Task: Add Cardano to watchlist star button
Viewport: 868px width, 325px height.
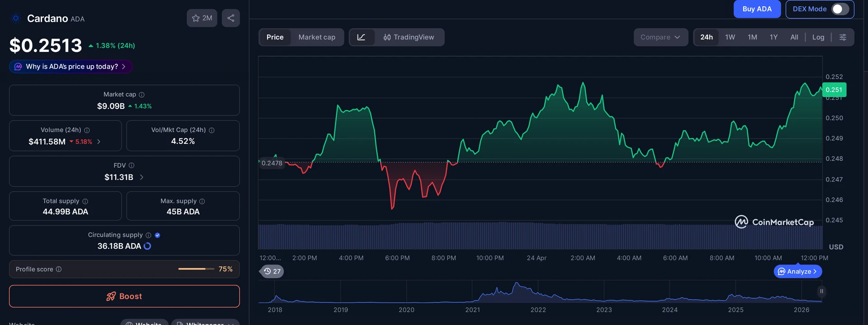Action: point(202,18)
